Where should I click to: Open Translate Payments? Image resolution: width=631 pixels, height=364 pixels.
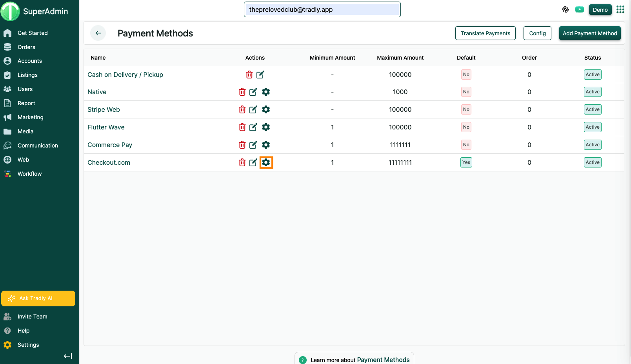click(x=485, y=33)
